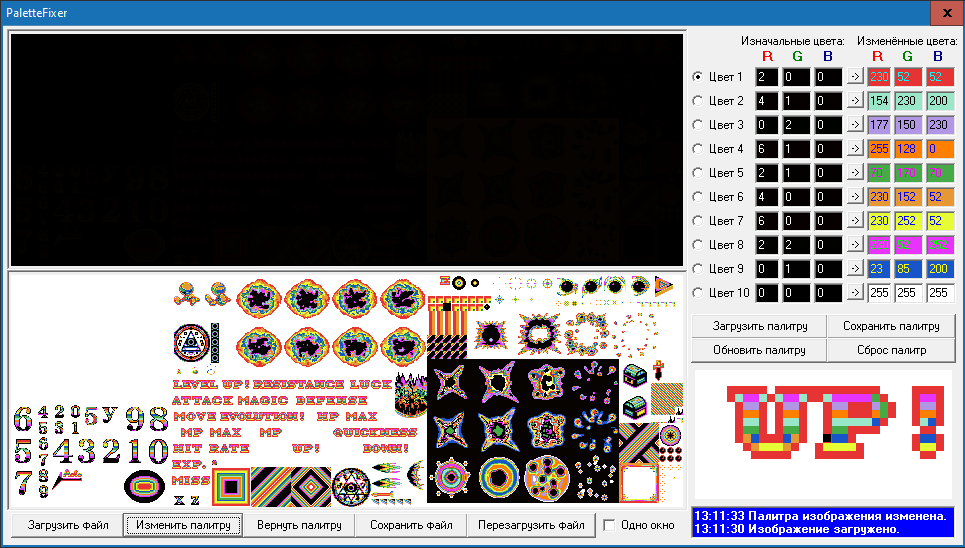Click original G field of Цвет 8
Screen dimensions: 965x548
click(796, 245)
